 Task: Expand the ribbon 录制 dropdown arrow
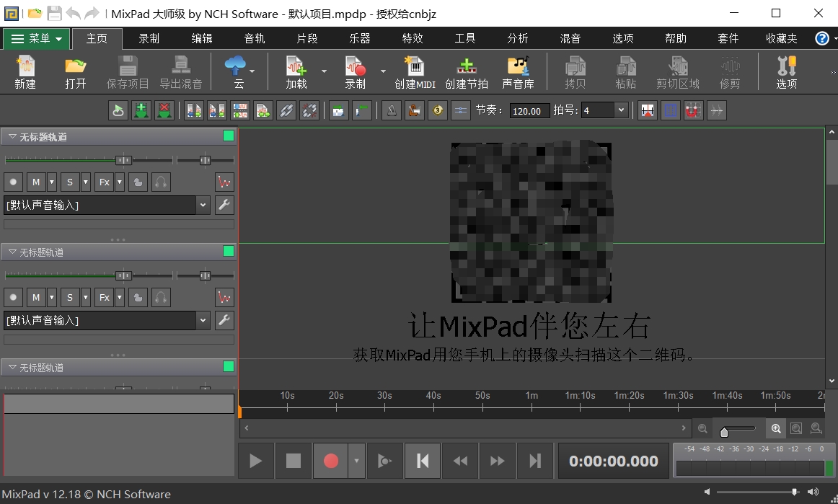click(x=383, y=71)
